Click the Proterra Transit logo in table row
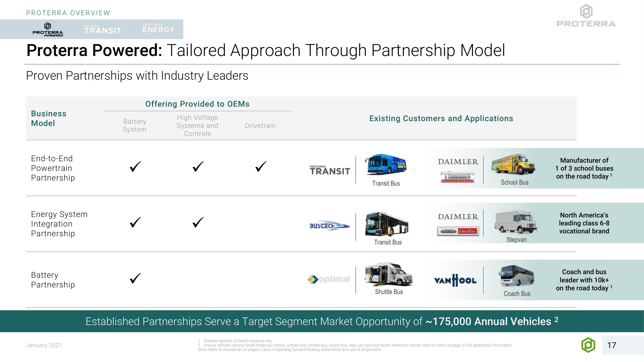The image size is (644, 362). coord(330,170)
